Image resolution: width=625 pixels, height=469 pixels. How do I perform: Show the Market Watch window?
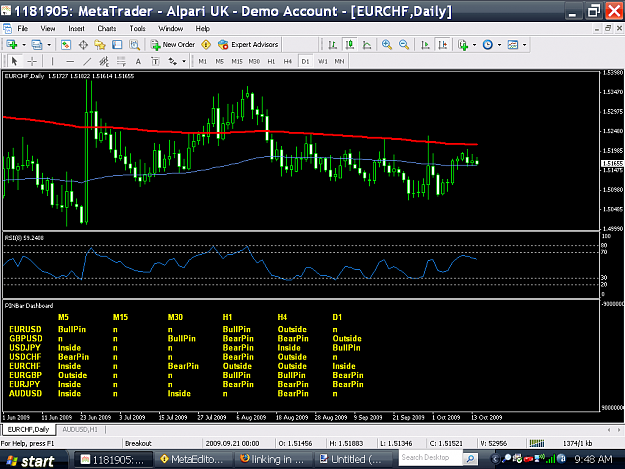(66, 45)
